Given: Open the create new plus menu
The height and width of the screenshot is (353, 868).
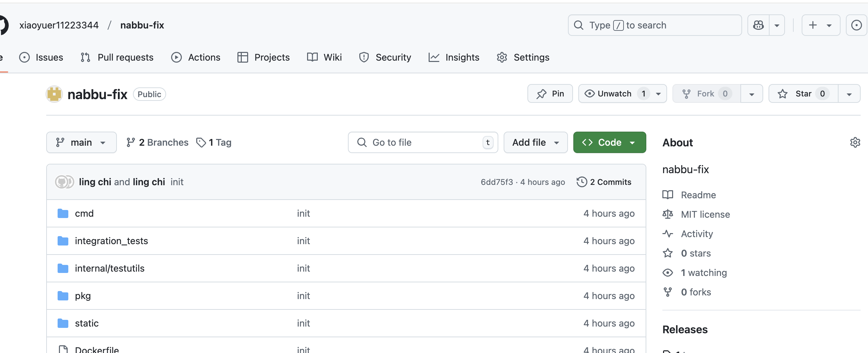Looking at the screenshot, I should pos(820,25).
